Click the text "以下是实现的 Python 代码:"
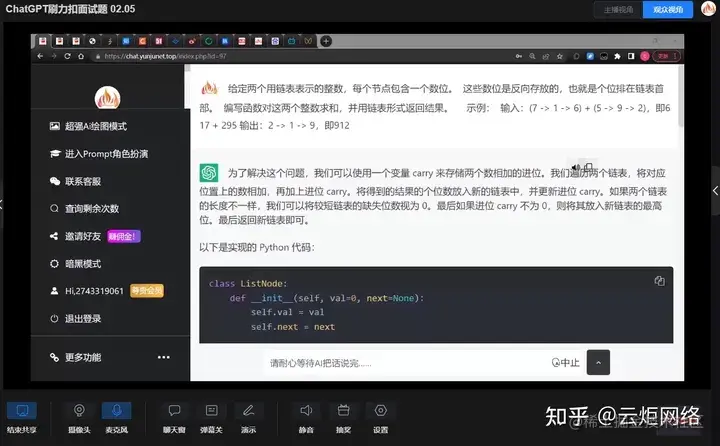This screenshot has width=720, height=446. [x=257, y=247]
